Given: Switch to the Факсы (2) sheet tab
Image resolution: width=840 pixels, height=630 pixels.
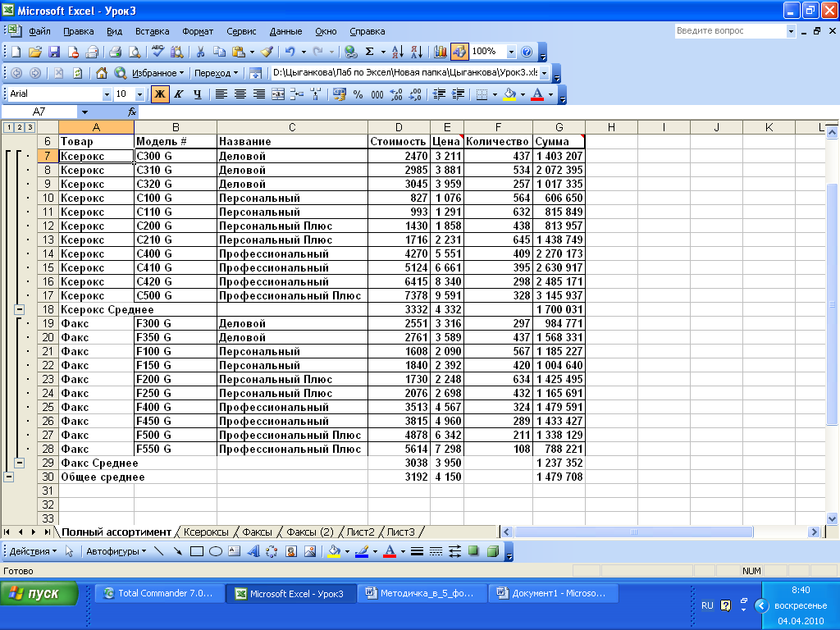Looking at the screenshot, I should pos(309,532).
